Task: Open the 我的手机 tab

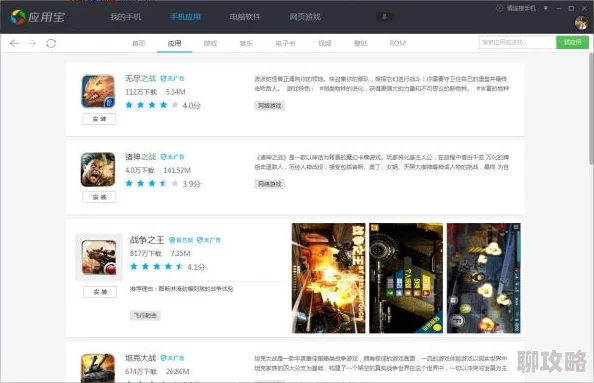Action: click(x=125, y=17)
